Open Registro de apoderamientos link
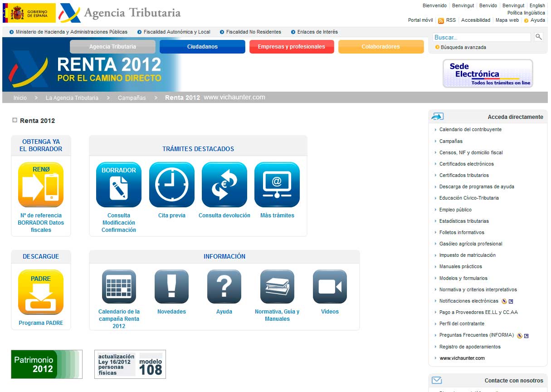This screenshot has height=392, width=551. pos(470,347)
